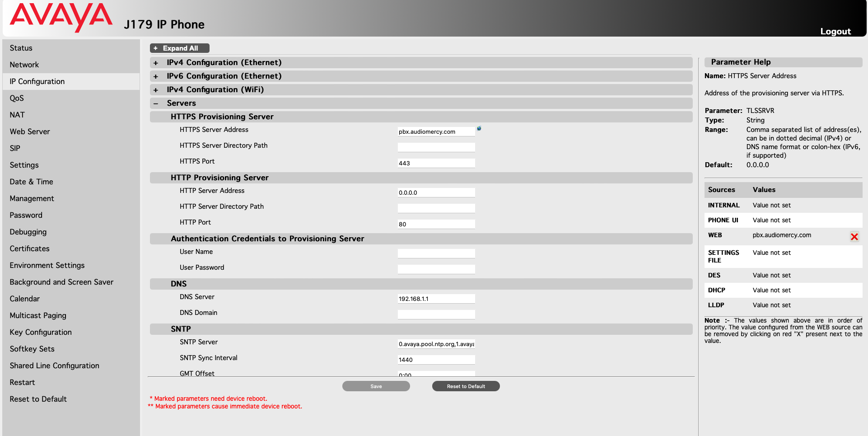The image size is (868, 436).
Task: Open Debugging settings
Action: [71, 232]
